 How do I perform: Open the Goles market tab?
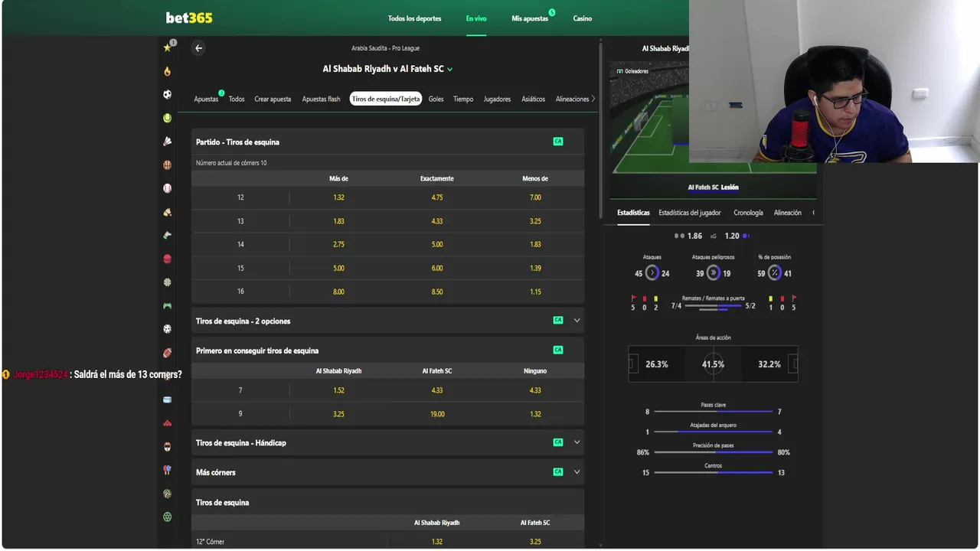coord(436,99)
